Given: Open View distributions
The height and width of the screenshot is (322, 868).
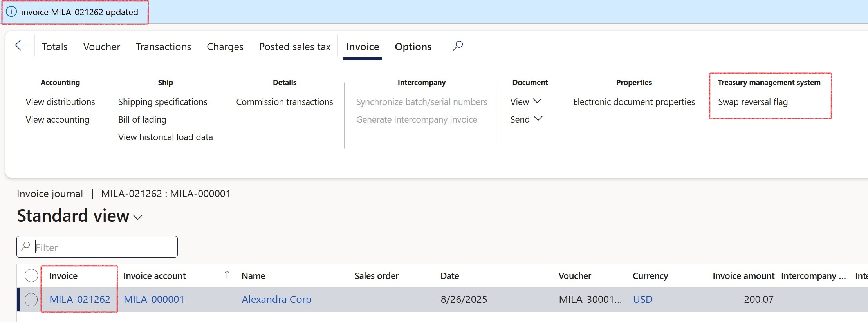Looking at the screenshot, I should pyautogui.click(x=60, y=102).
